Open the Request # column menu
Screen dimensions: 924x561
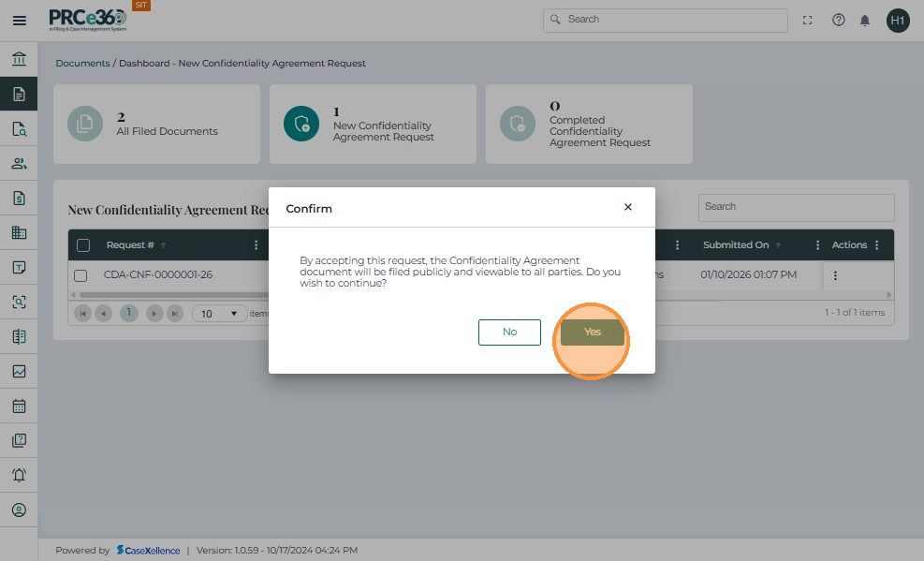coord(256,245)
